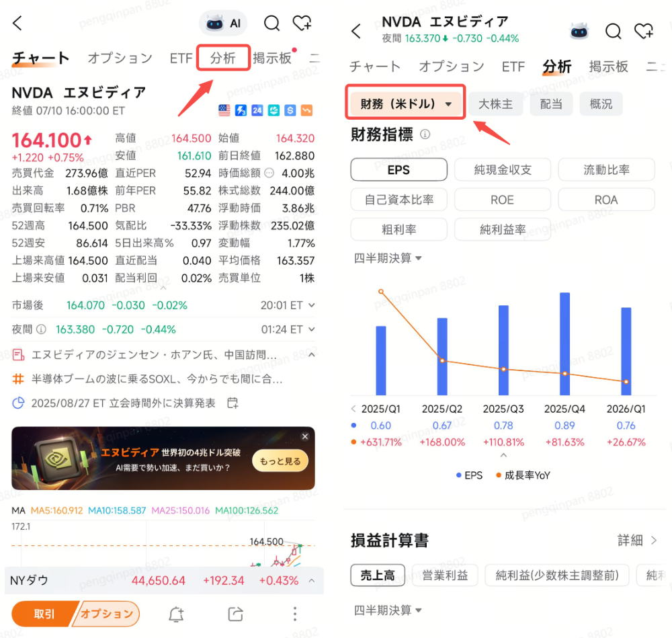
Task: Expand the 夜間 overnight row chevron
Action: [312, 329]
